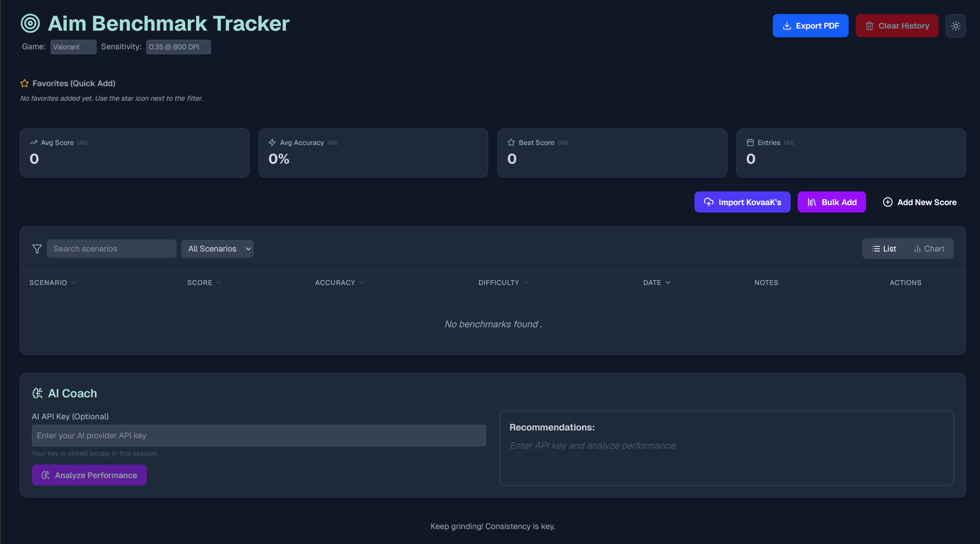Enable List view
The width and height of the screenshot is (980, 544).
pos(884,248)
